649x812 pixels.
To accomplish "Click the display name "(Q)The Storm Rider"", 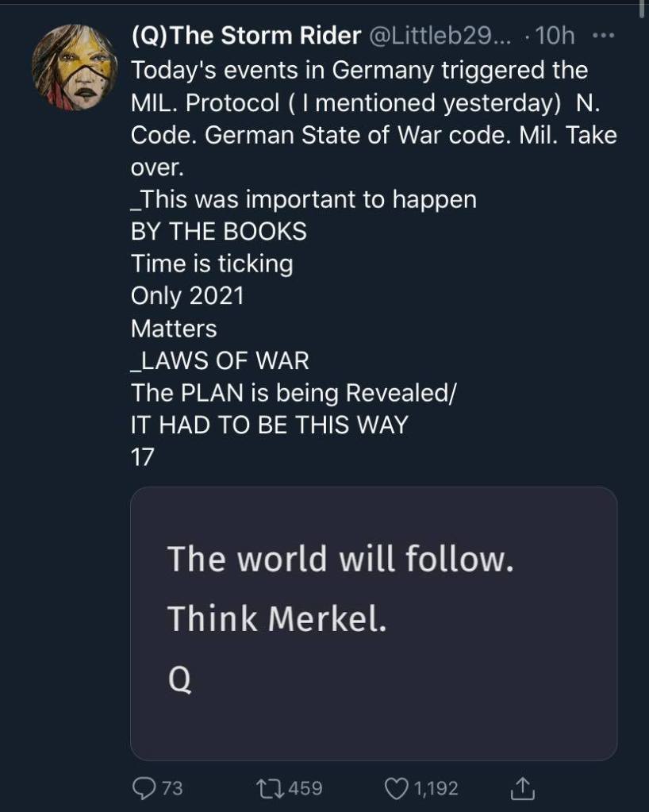I will (244, 37).
